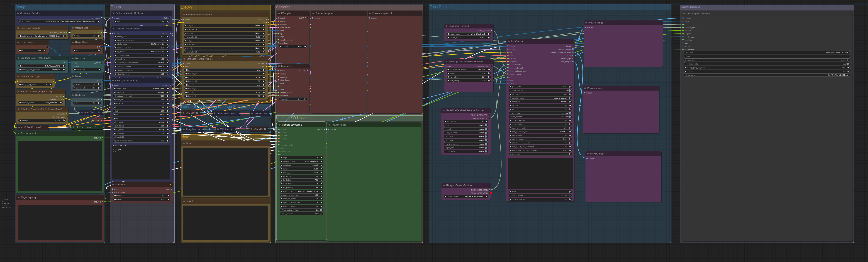Collapse the Note 1 node

point(184,144)
